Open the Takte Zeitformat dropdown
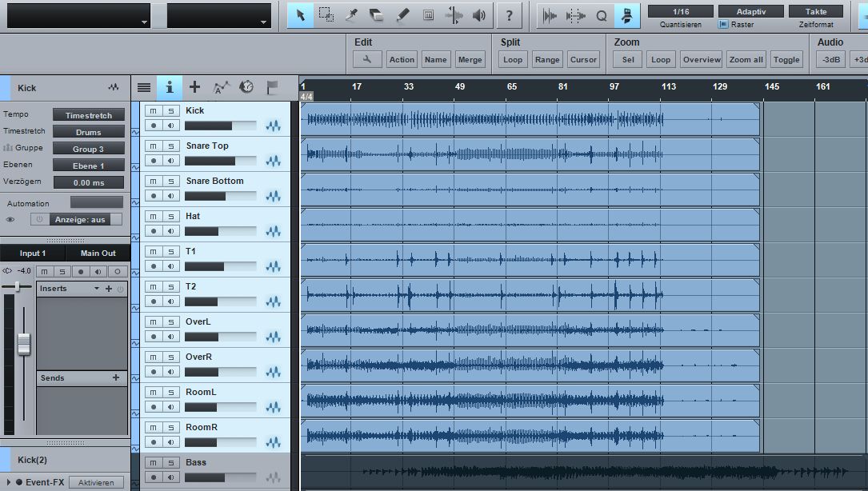 click(x=816, y=12)
